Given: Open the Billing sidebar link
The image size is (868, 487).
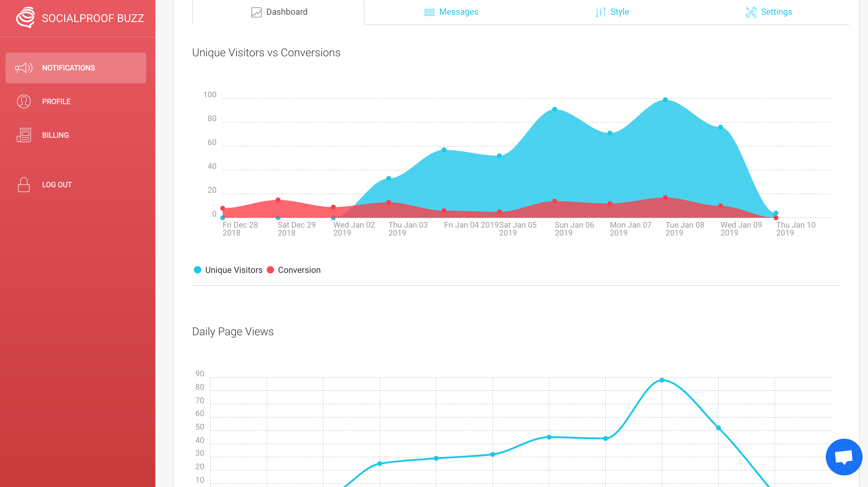Looking at the screenshot, I should coord(55,135).
